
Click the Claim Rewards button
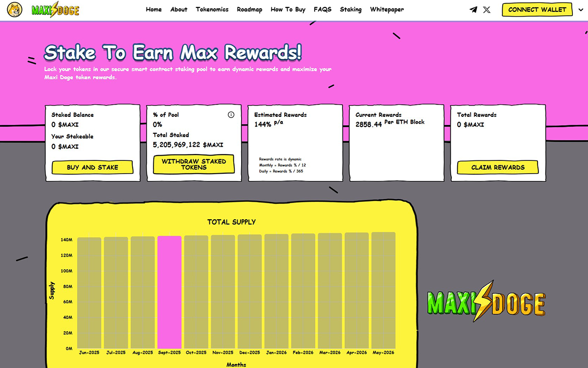497,167
